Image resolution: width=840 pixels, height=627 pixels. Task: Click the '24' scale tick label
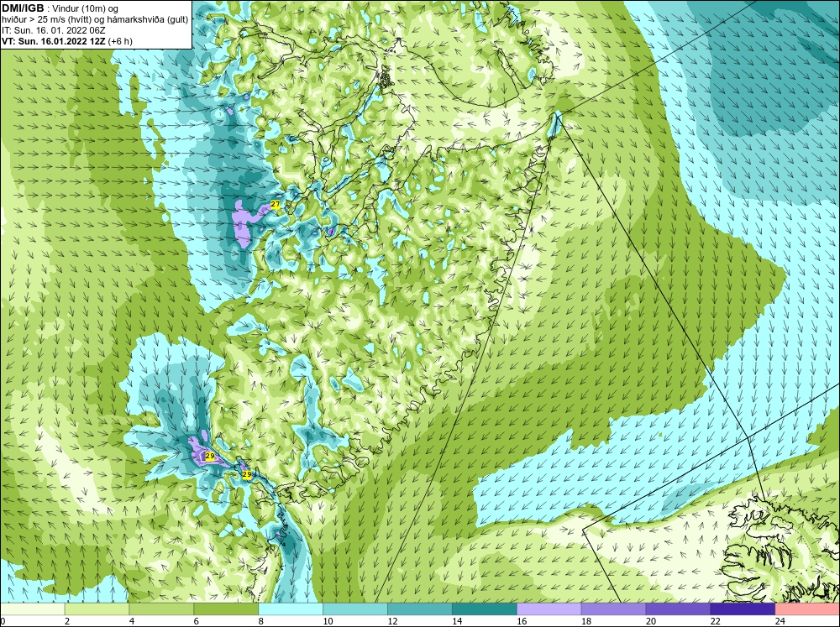[780, 621]
